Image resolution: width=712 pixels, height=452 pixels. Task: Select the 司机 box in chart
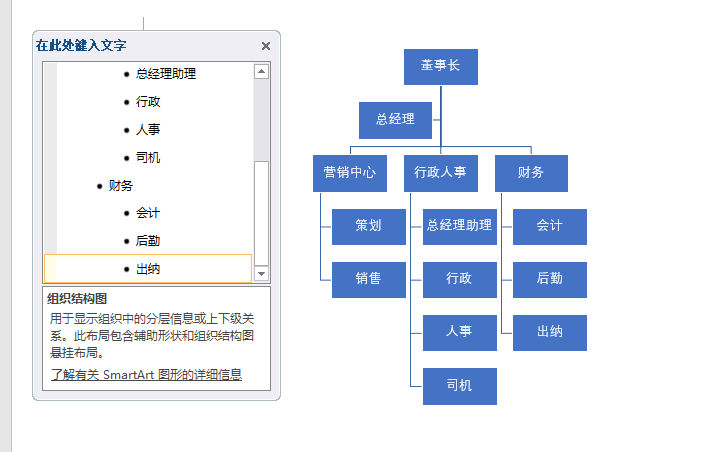pyautogui.click(x=460, y=386)
